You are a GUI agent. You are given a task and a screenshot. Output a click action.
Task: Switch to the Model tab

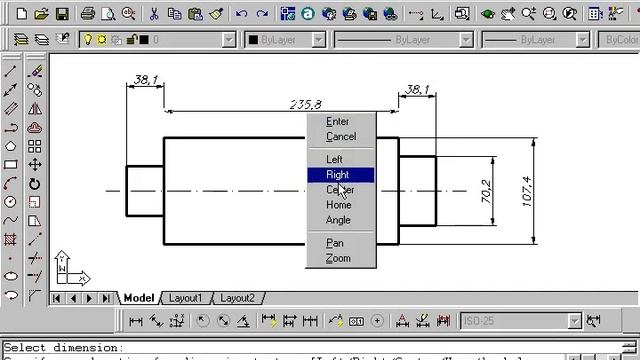[139, 298]
